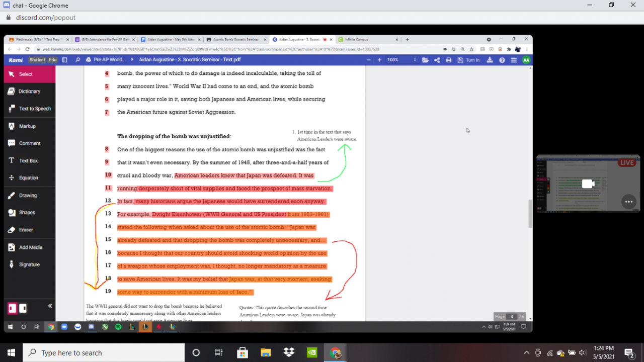Image resolution: width=644 pixels, height=362 pixels.
Task: Select the Shapes tool
Action: coord(27,213)
